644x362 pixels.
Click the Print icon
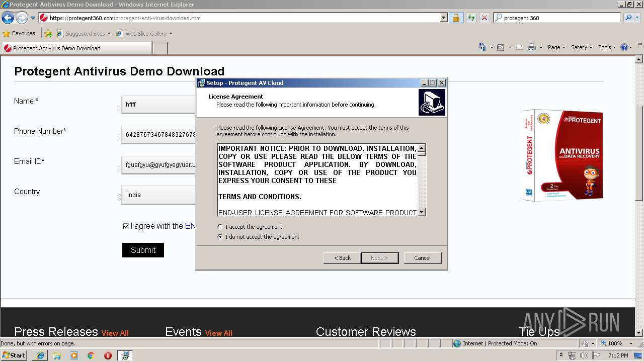click(532, 47)
